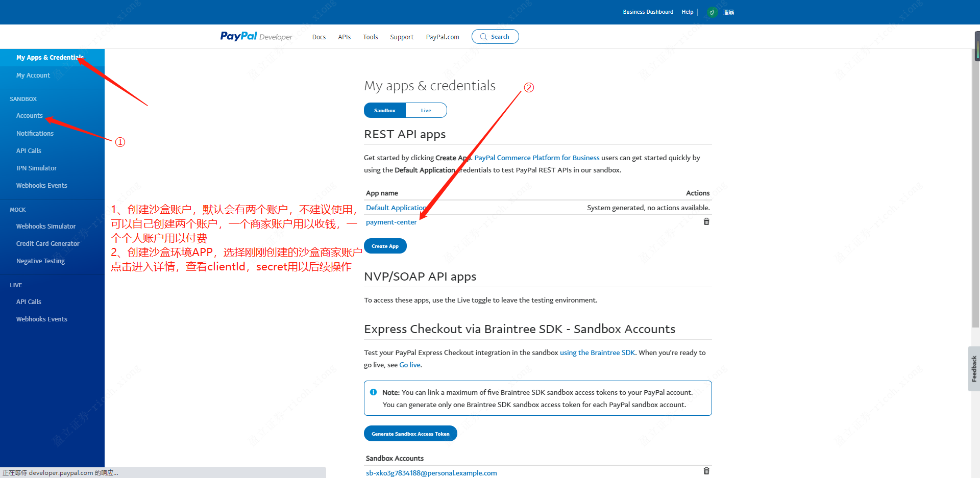
Task: Click the 'NVP/SOAP API apps' heading
Action: click(x=420, y=276)
